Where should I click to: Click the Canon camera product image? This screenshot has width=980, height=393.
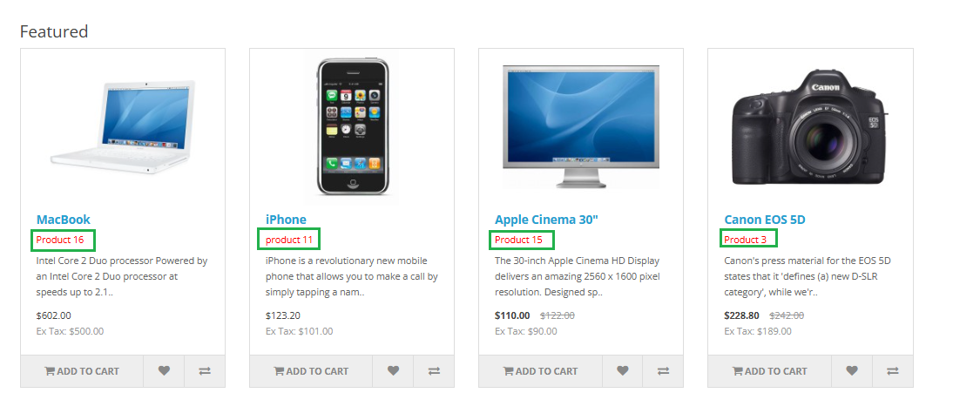pyautogui.click(x=810, y=126)
